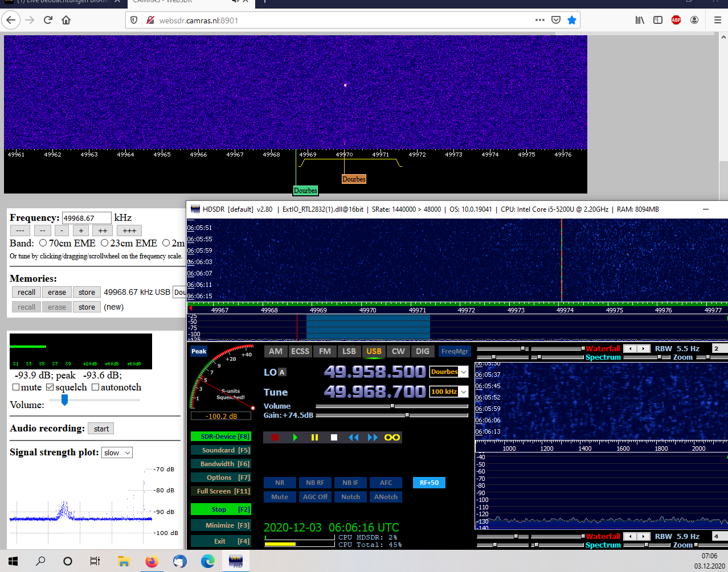Toggle the AGC Off button
Image resolution: width=728 pixels, height=572 pixels.
[x=315, y=497]
